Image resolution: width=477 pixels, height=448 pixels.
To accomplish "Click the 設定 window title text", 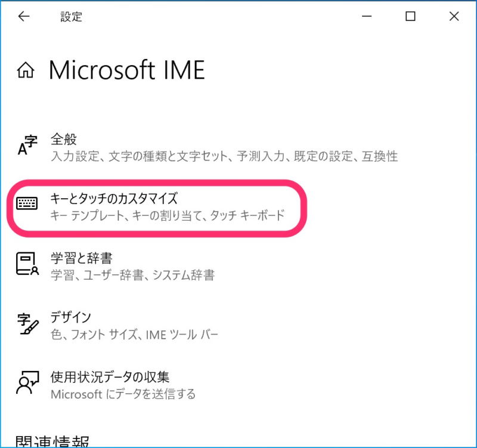I will pyautogui.click(x=71, y=17).
